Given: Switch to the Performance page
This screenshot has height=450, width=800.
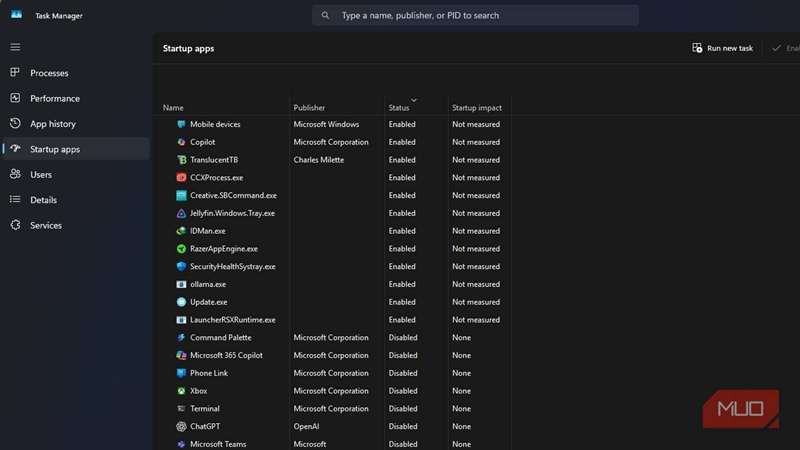Looking at the screenshot, I should pos(54,99).
